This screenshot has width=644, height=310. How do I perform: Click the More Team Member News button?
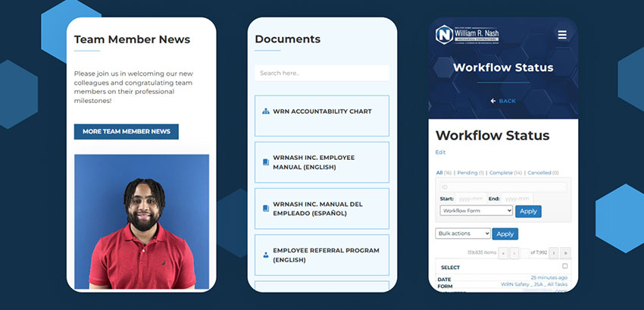(x=127, y=132)
